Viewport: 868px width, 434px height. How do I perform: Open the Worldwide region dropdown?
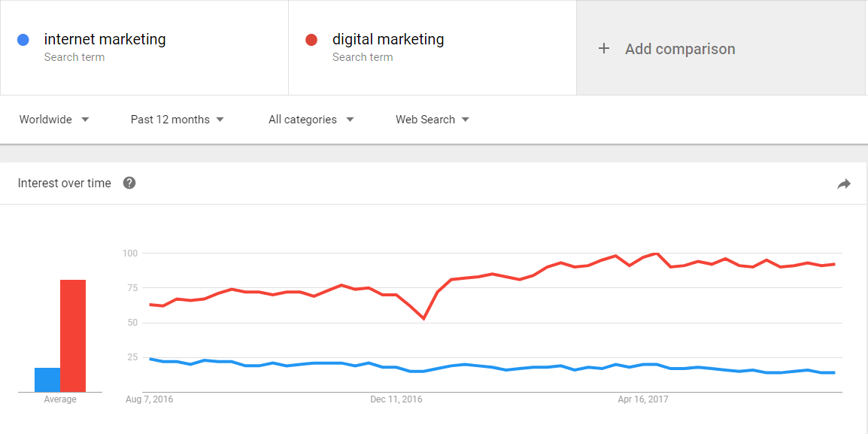(54, 120)
